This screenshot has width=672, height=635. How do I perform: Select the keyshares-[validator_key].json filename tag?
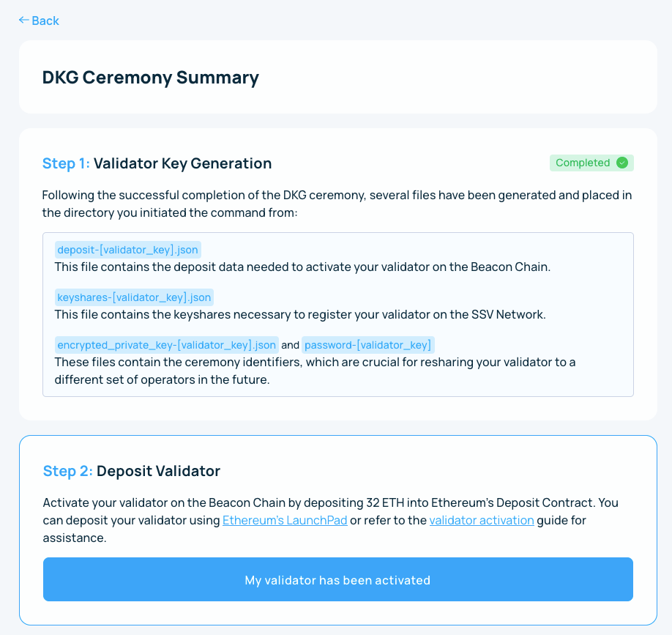pos(134,297)
